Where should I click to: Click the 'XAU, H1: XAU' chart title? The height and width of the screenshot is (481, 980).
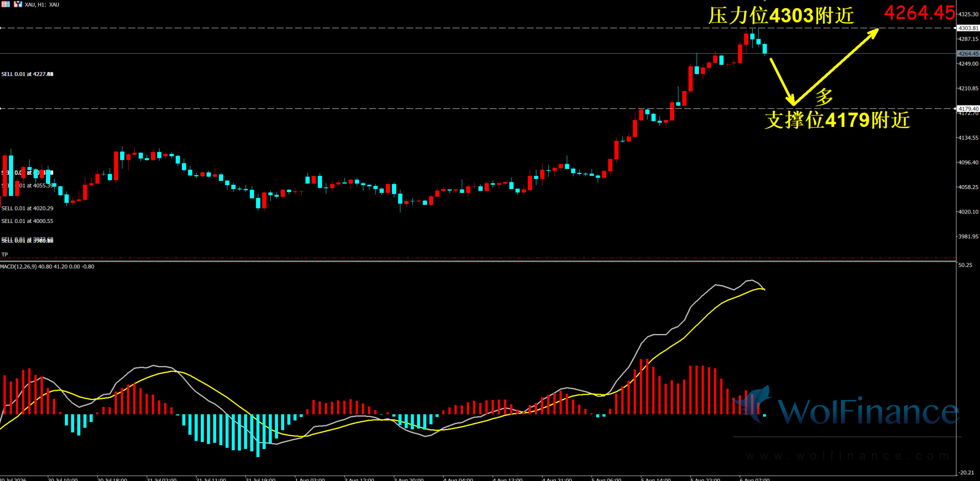pyautogui.click(x=42, y=5)
